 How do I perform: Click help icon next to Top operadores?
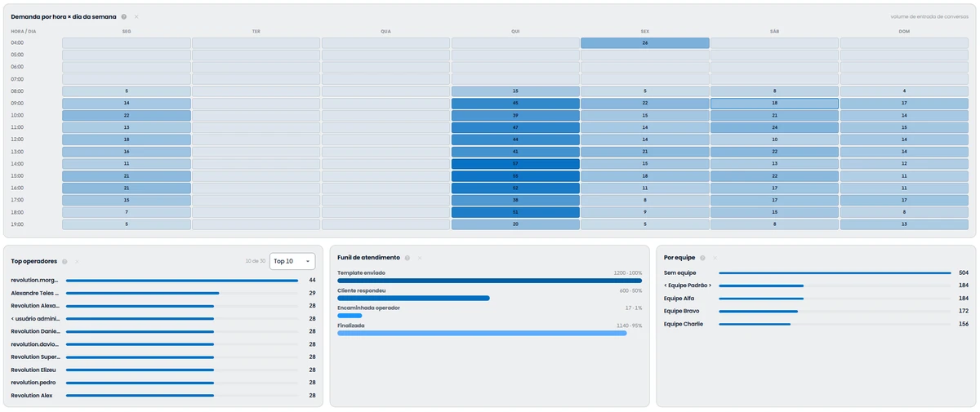coord(65,261)
